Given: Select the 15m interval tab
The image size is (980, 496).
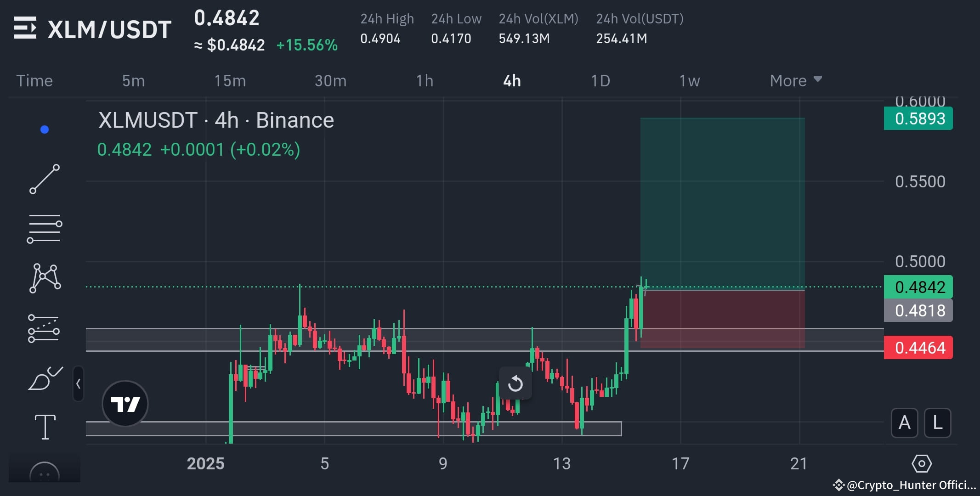Looking at the screenshot, I should pyautogui.click(x=231, y=80).
